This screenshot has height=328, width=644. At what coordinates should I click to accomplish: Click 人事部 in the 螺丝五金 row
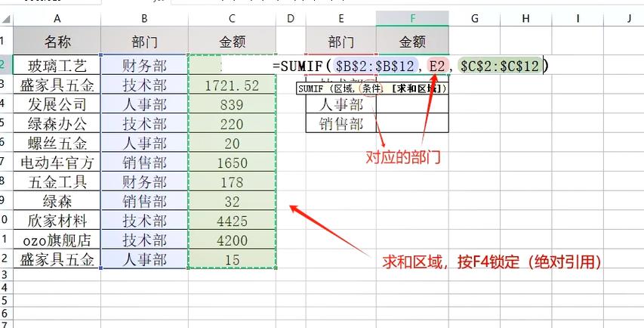[x=144, y=143]
